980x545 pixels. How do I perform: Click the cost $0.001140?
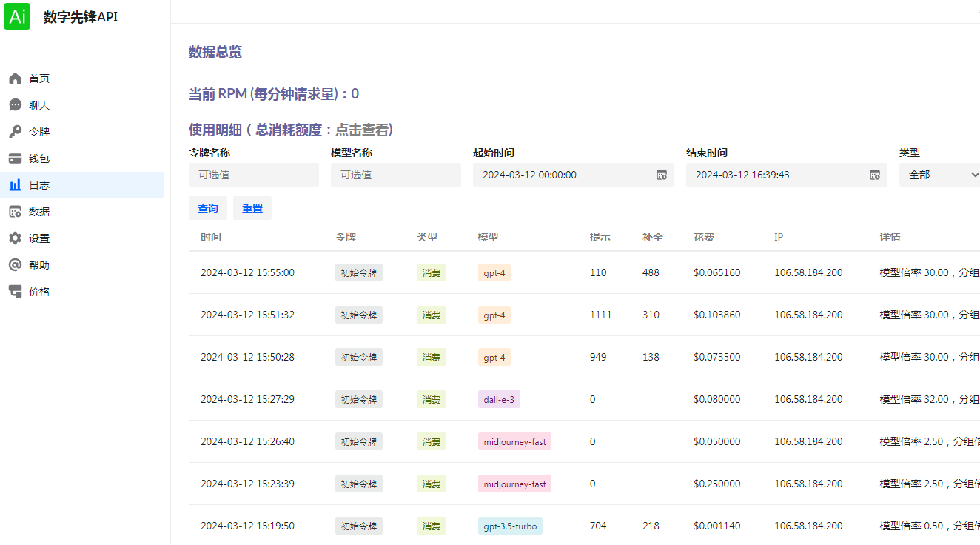717,526
